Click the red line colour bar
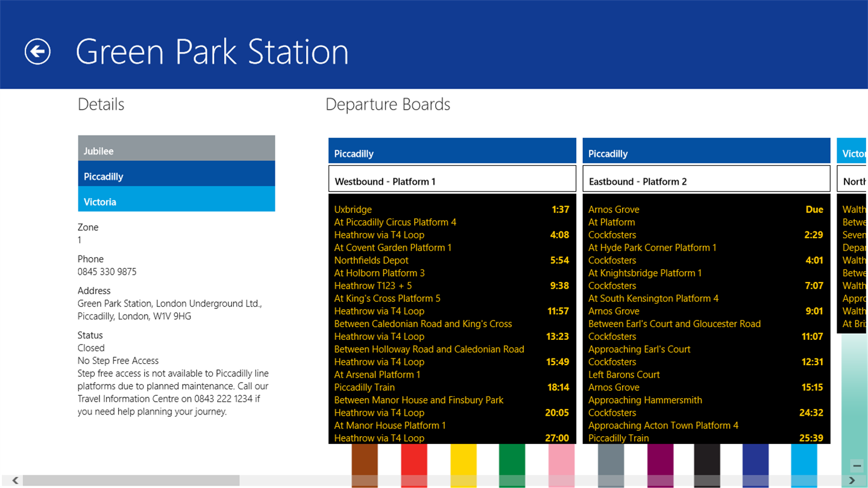 [414, 465]
